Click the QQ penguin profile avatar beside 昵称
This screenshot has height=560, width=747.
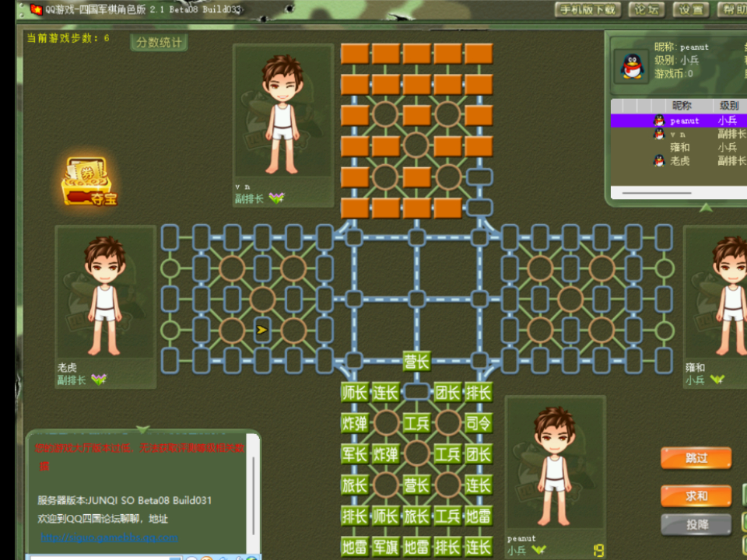[632, 66]
